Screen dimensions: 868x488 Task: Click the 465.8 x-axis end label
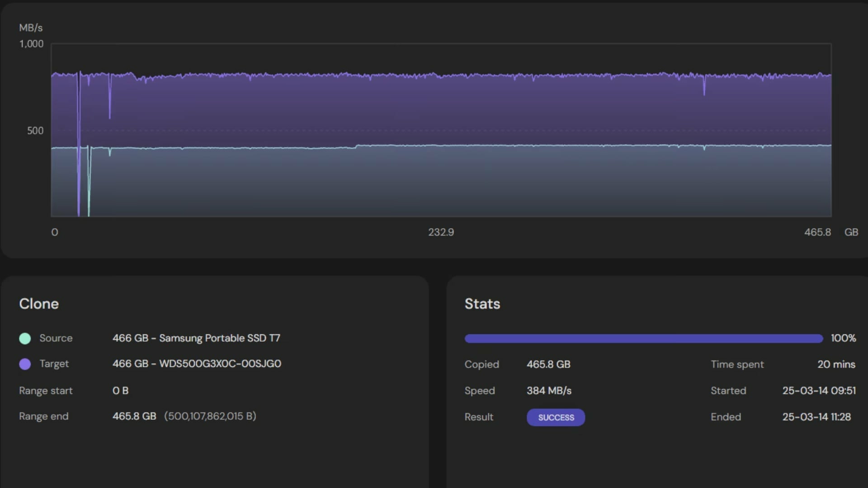pos(817,232)
